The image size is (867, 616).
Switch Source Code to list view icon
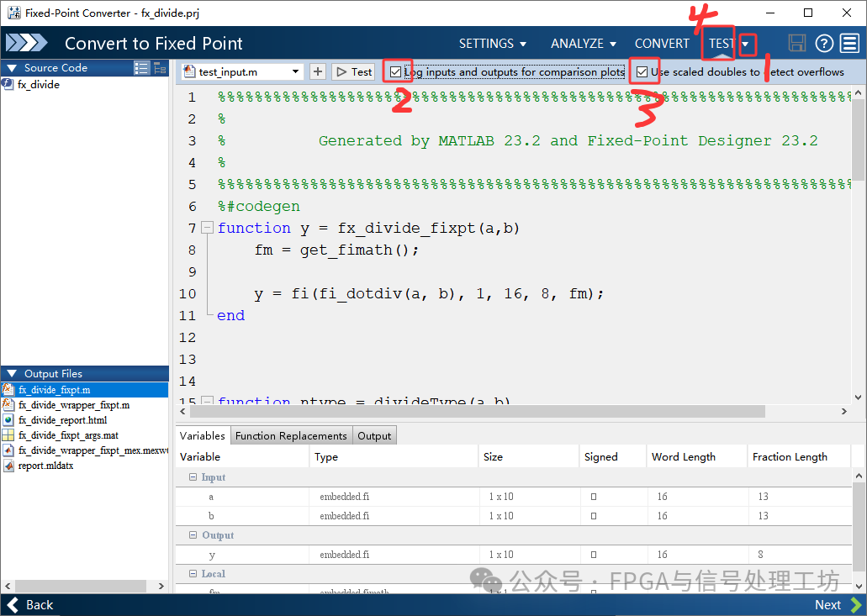tap(141, 68)
